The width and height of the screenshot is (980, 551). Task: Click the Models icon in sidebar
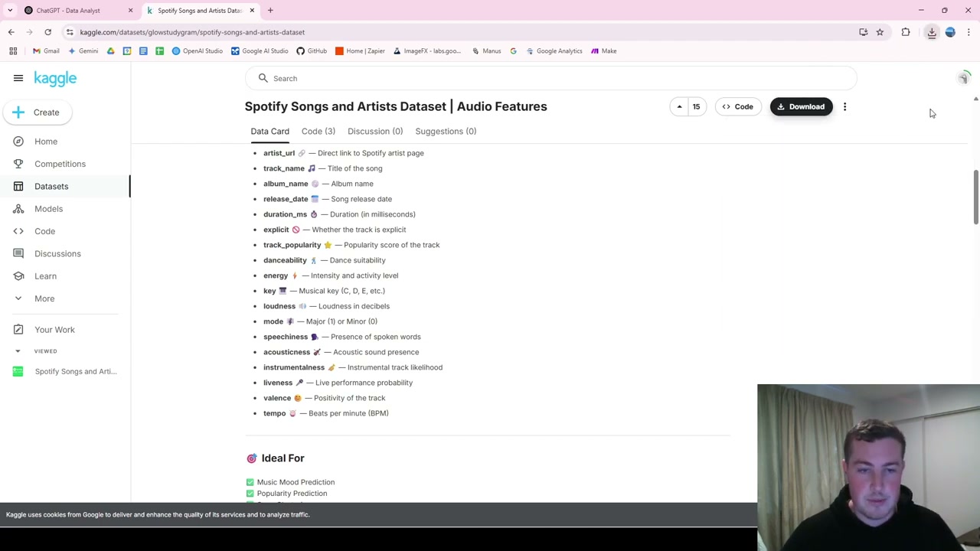(x=18, y=209)
